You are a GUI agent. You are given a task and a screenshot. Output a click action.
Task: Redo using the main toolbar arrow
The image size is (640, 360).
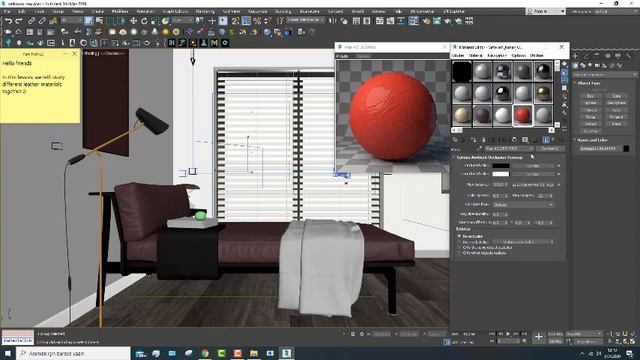[19, 20]
